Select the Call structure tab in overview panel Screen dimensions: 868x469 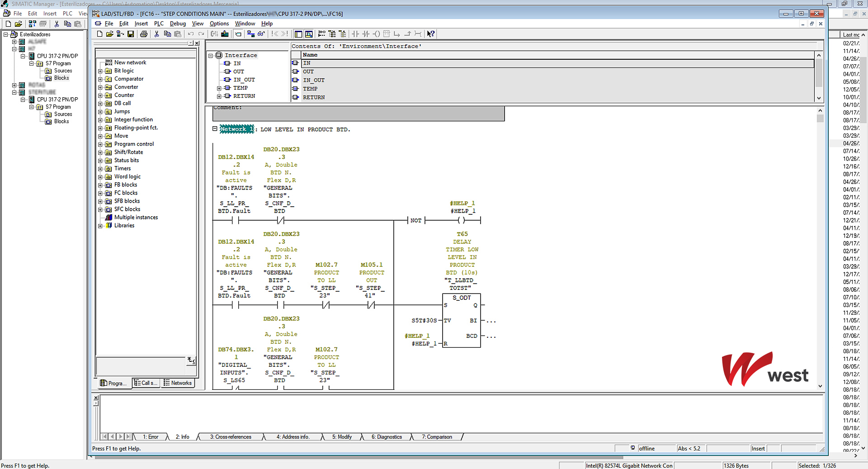[x=146, y=383]
